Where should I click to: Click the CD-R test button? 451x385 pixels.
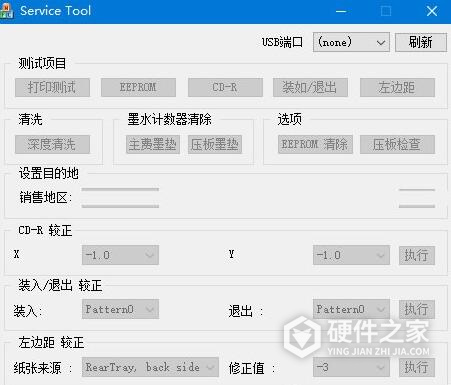[x=225, y=87]
